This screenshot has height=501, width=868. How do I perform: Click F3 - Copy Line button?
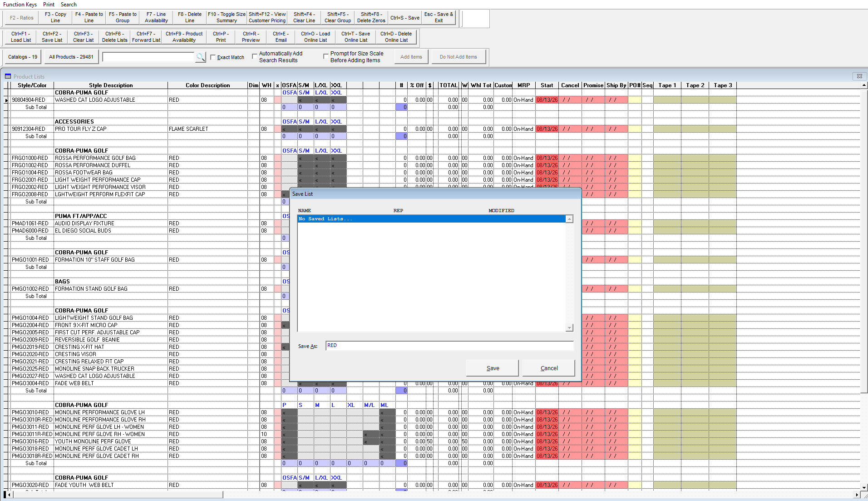coord(55,18)
